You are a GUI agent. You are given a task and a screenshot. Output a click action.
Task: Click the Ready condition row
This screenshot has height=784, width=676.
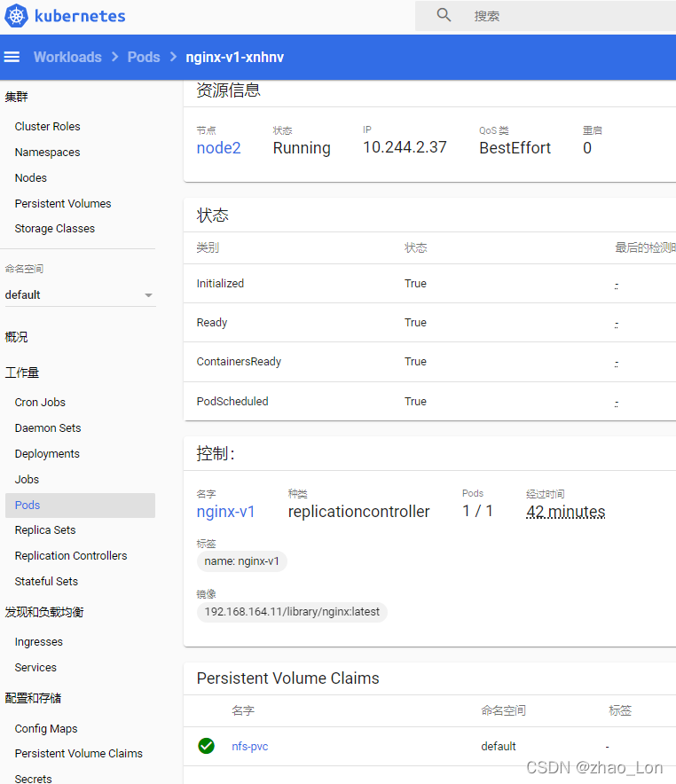[429, 323]
